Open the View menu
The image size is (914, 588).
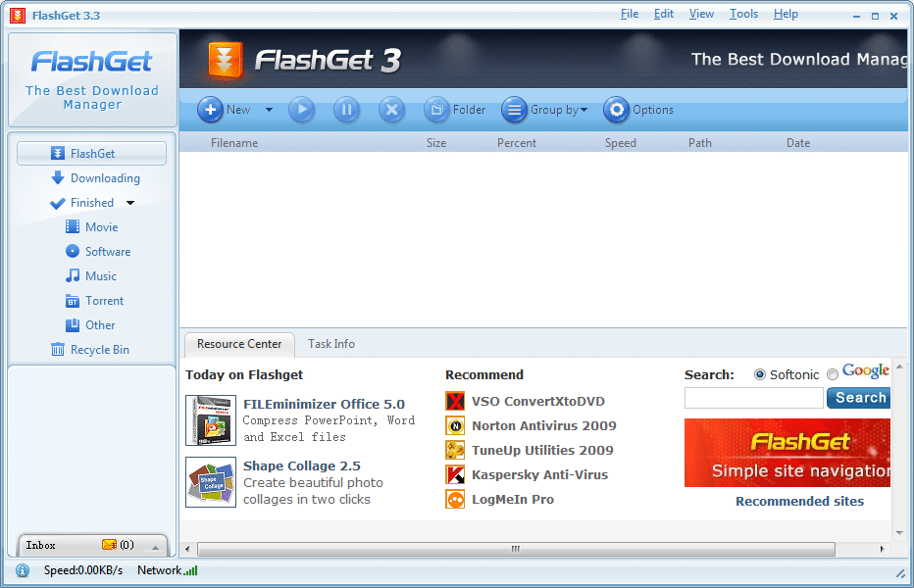701,14
